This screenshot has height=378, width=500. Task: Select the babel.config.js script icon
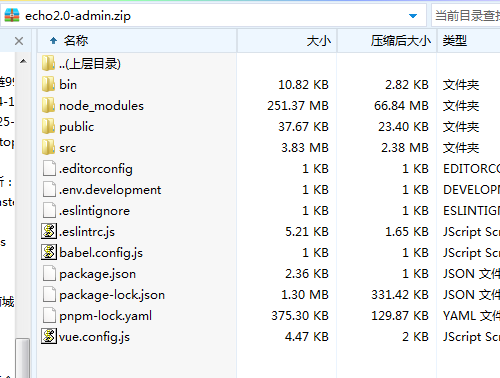[x=49, y=252]
